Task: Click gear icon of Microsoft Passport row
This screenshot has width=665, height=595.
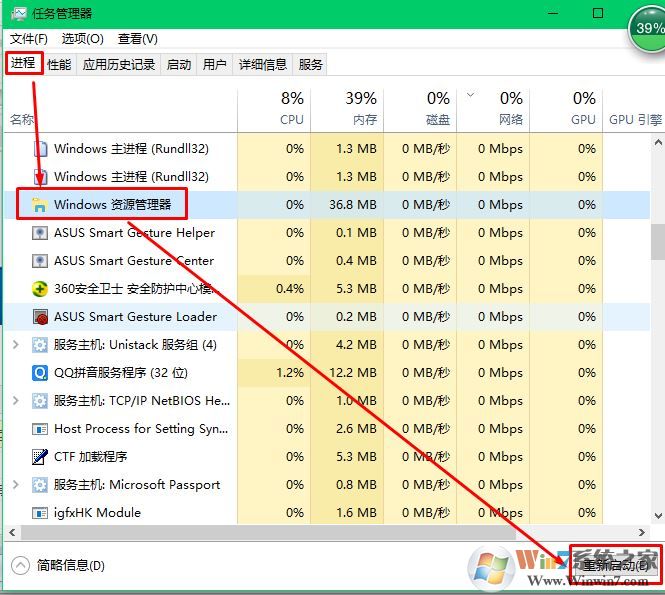Action: pos(40,485)
